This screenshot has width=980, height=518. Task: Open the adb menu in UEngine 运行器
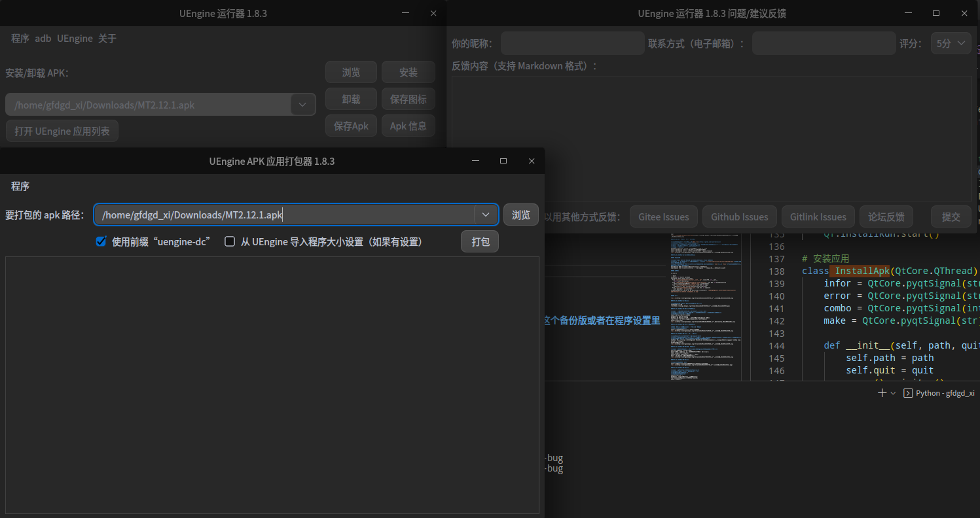[x=43, y=39]
